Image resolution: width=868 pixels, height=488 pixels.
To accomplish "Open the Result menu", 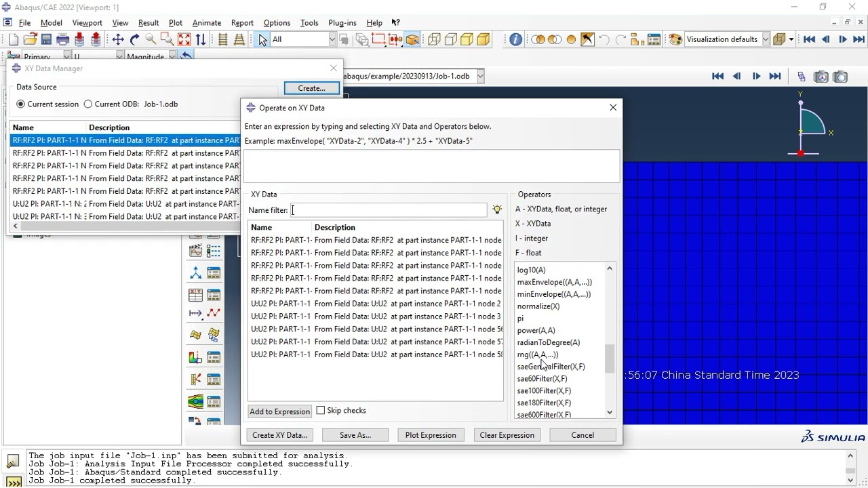I will tap(149, 22).
